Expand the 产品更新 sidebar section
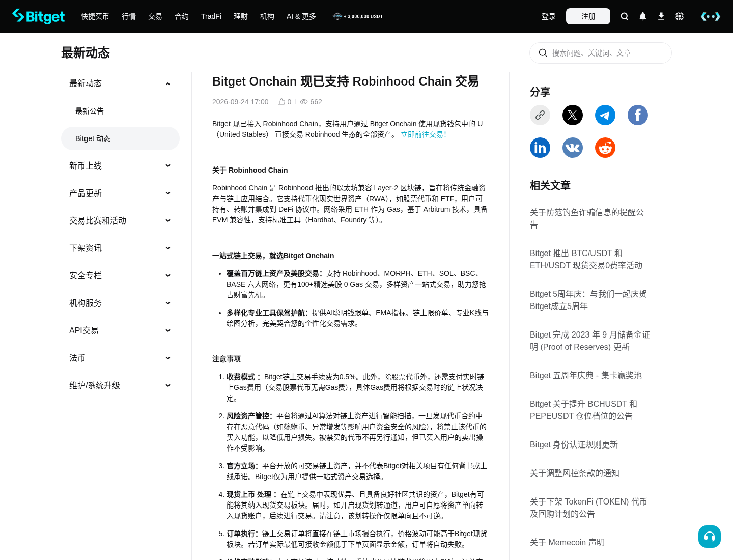Screen dimensions: 733x560 point(120,193)
